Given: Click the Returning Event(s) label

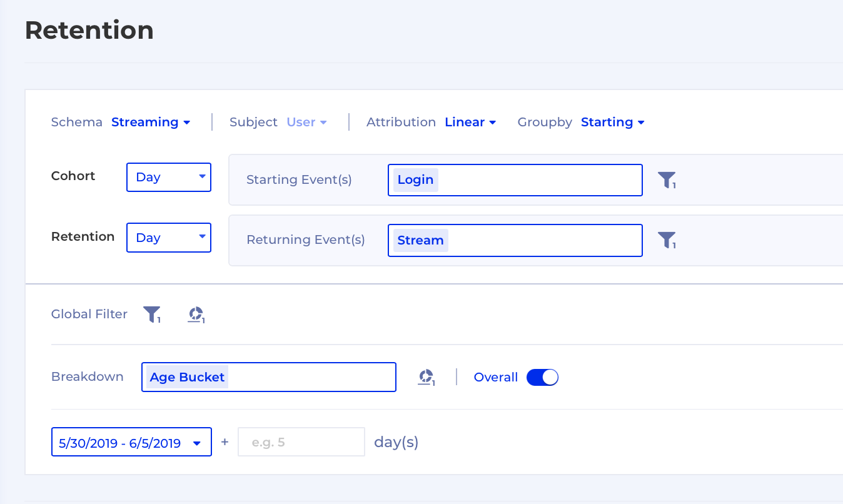Looking at the screenshot, I should (x=306, y=240).
